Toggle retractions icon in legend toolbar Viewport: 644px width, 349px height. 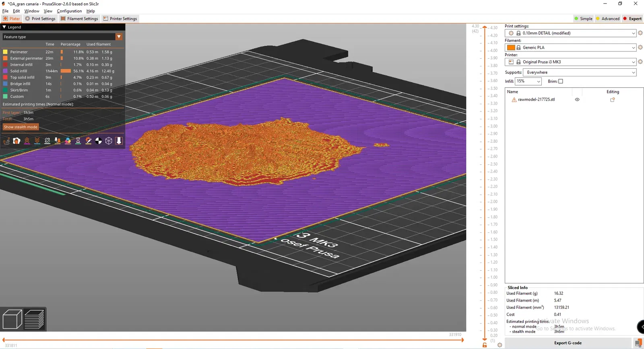coord(27,141)
